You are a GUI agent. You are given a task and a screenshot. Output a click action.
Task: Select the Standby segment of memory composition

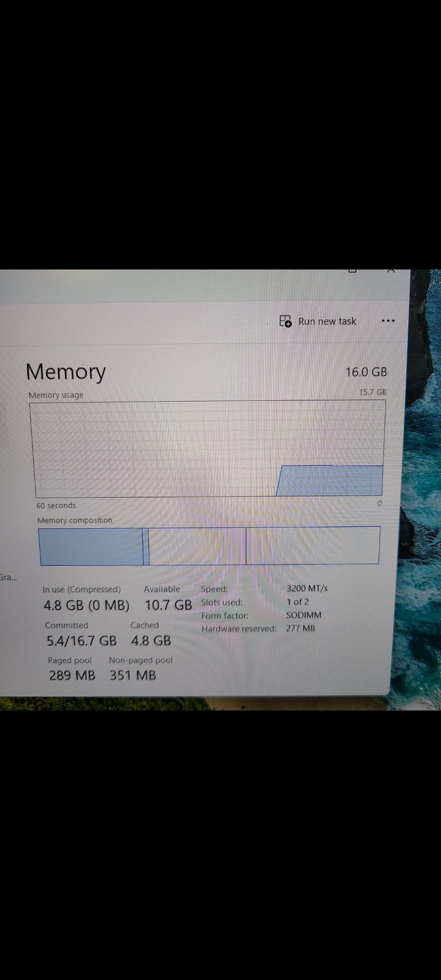pos(198,546)
